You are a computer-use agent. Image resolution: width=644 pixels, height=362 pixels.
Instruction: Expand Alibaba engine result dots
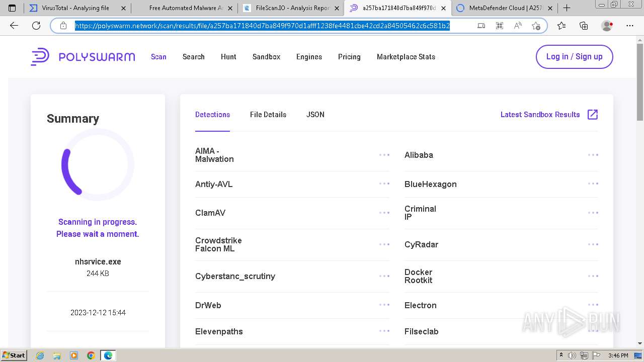(x=593, y=155)
